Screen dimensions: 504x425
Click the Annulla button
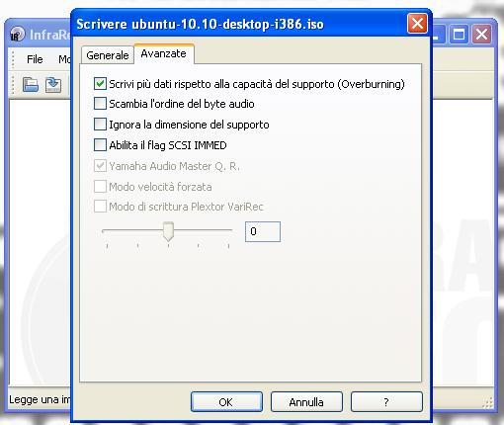(306, 402)
